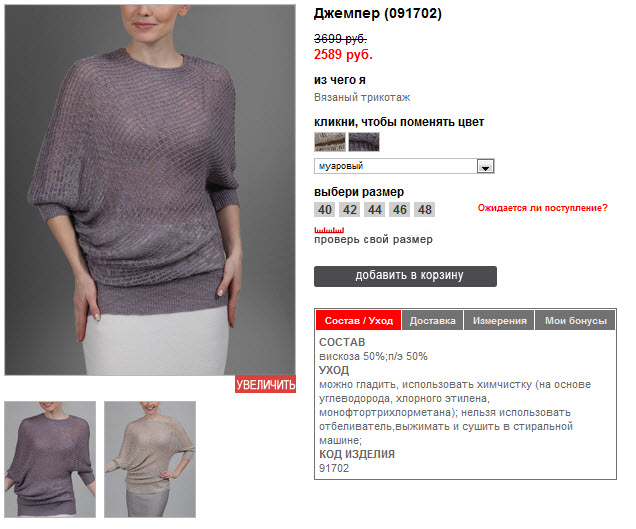Select the purple color swatch
This screenshot has height=529, width=636.
[x=364, y=142]
